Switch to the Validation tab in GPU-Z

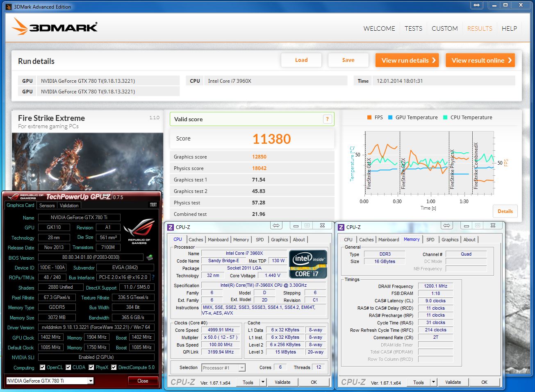tap(69, 206)
